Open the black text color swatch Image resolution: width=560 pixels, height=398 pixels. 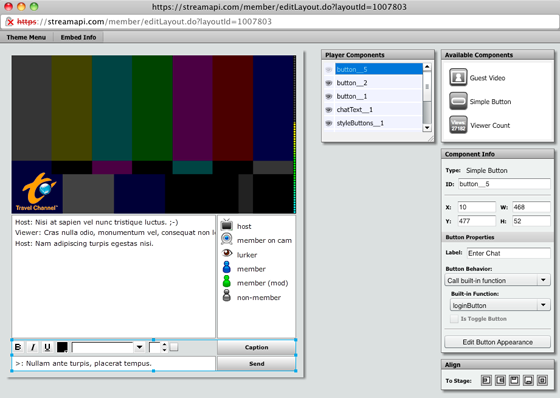(x=62, y=347)
